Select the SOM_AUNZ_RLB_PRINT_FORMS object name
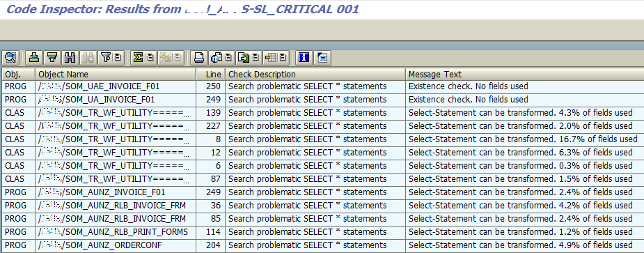 point(113,231)
